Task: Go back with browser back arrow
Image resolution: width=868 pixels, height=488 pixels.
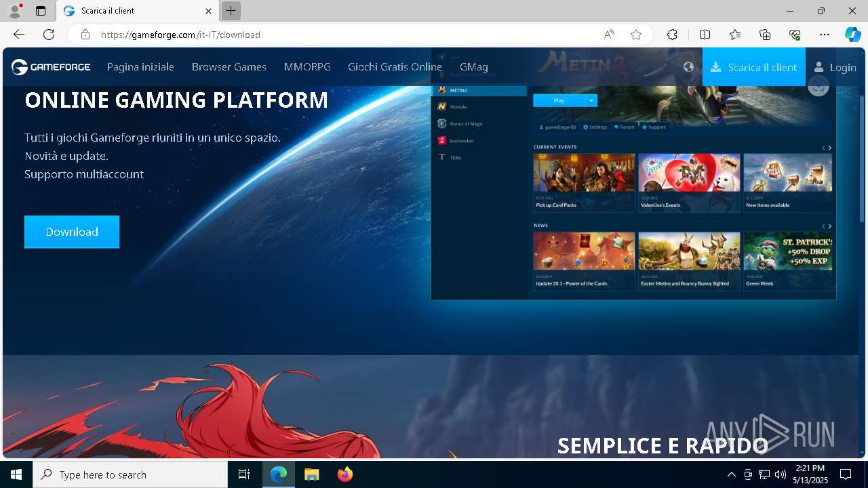Action: point(19,35)
